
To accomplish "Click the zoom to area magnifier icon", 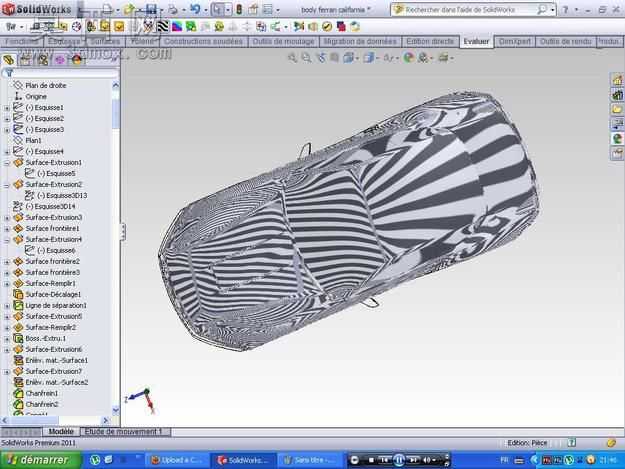I will pos(307,58).
